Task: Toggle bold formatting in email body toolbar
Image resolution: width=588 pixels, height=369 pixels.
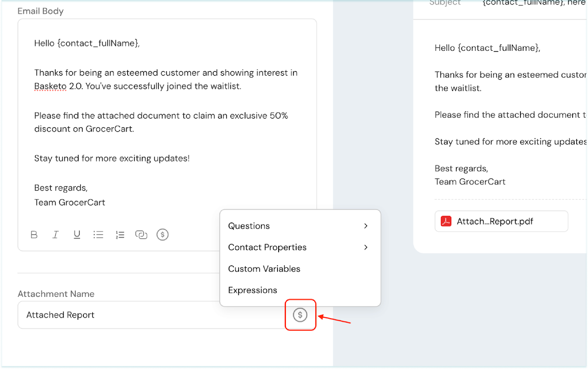Action: (x=34, y=235)
